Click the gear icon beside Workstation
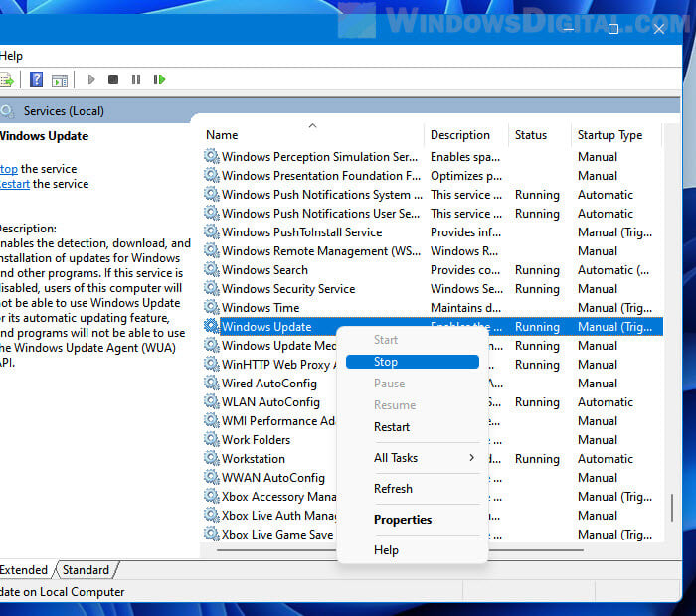 pos(212,458)
